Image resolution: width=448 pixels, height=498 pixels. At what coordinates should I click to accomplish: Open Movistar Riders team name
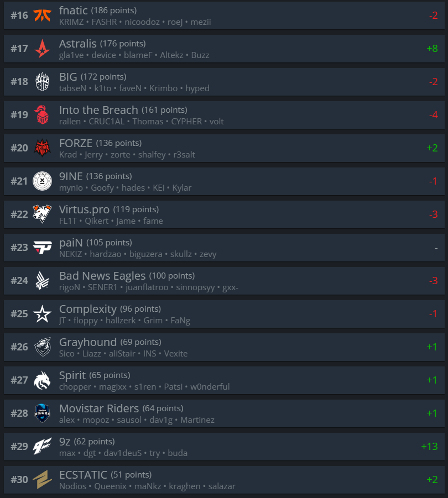point(99,408)
